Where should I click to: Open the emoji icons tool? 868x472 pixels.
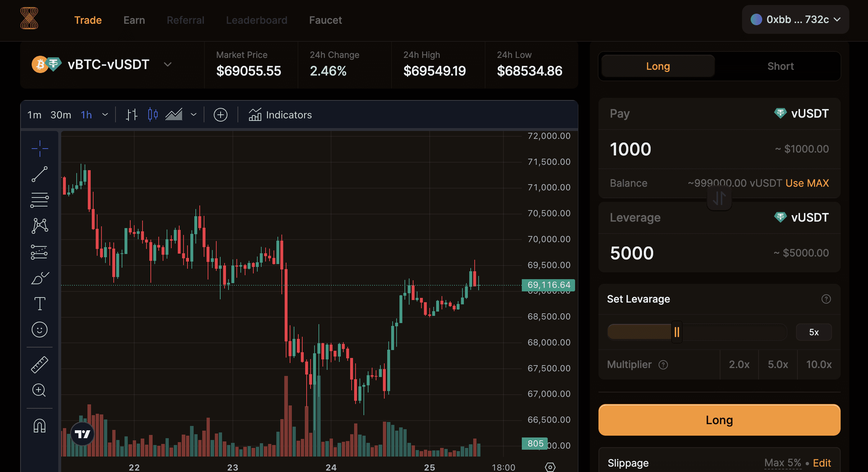pos(40,330)
